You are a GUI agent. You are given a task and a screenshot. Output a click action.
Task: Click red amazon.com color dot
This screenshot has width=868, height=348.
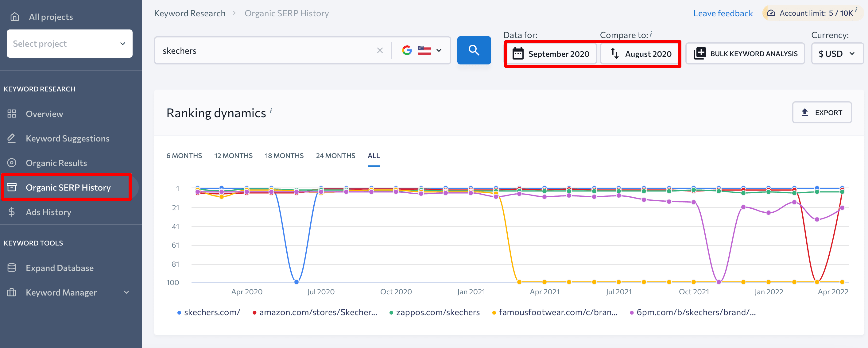pyautogui.click(x=254, y=313)
